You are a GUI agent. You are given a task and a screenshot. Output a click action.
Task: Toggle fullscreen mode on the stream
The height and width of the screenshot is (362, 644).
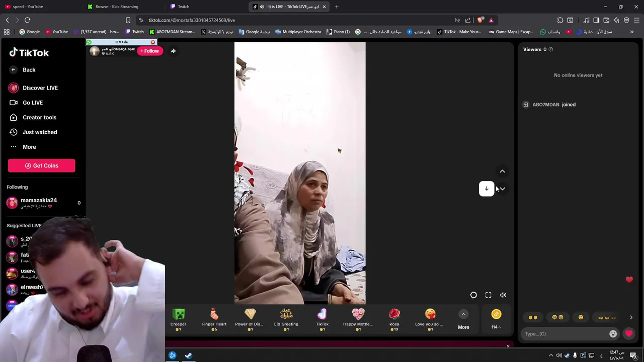(488, 295)
